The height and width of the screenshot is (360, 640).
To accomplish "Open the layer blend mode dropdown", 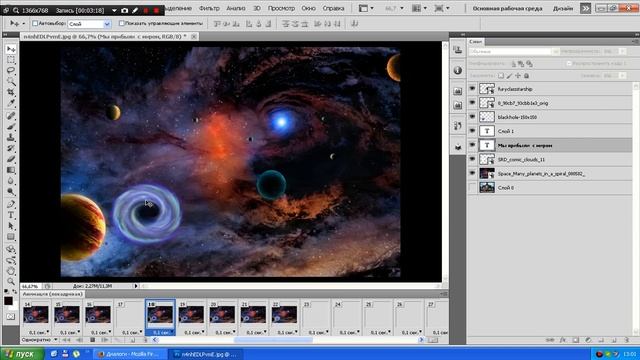I will [513, 52].
